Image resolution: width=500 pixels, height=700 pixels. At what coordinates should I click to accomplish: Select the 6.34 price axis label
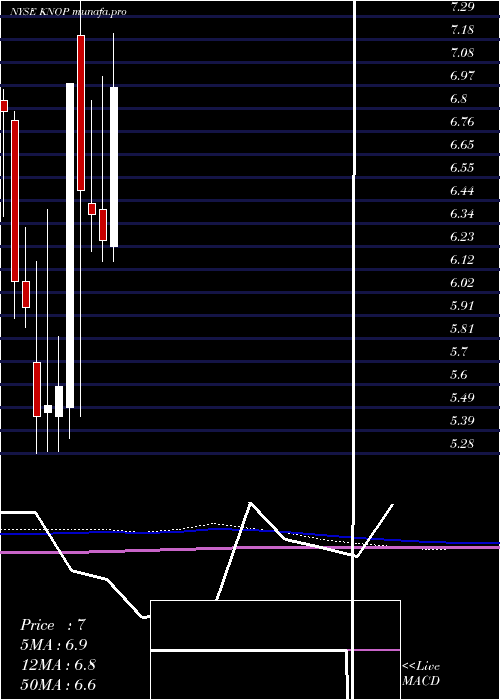click(462, 214)
